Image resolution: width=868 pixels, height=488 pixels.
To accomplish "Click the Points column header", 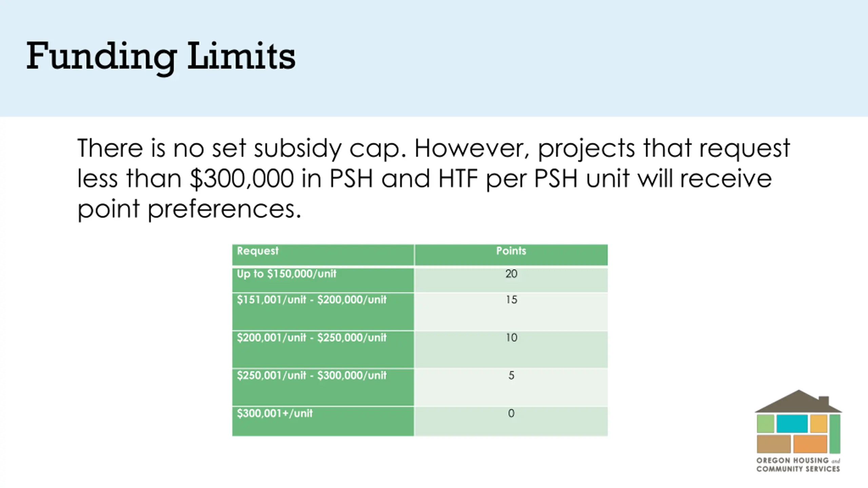I will [511, 255].
